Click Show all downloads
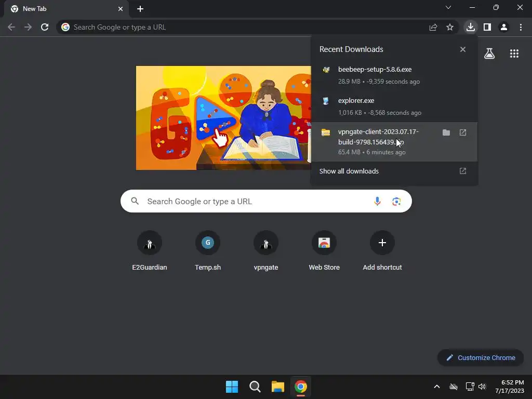 coord(394,171)
